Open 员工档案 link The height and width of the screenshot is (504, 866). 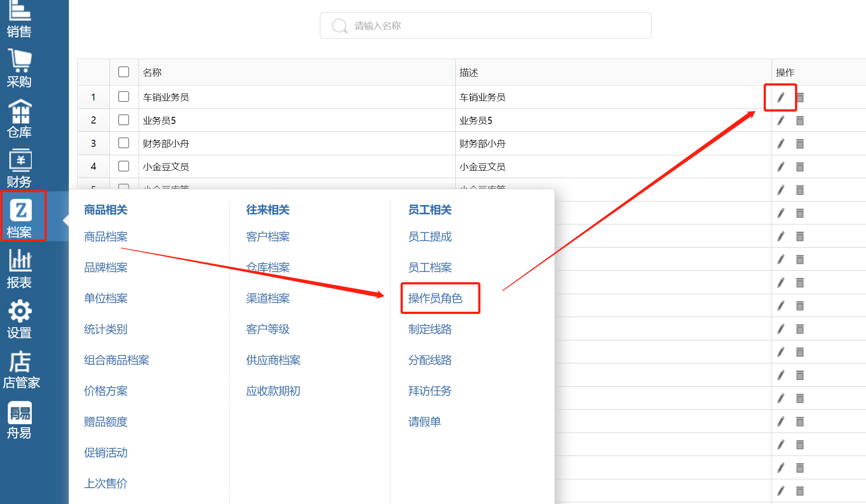[430, 268]
